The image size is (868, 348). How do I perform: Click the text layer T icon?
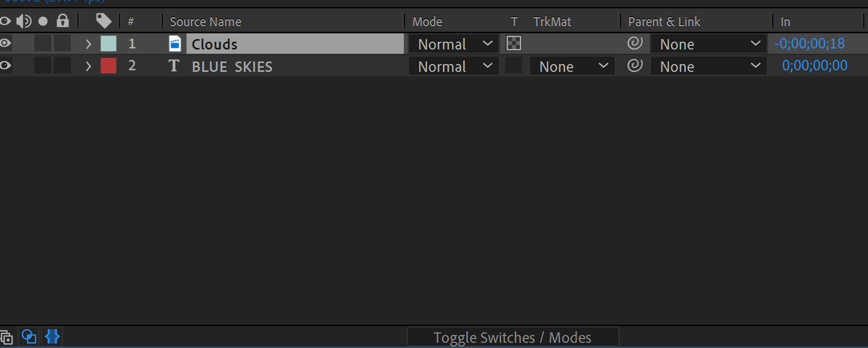[x=174, y=66]
